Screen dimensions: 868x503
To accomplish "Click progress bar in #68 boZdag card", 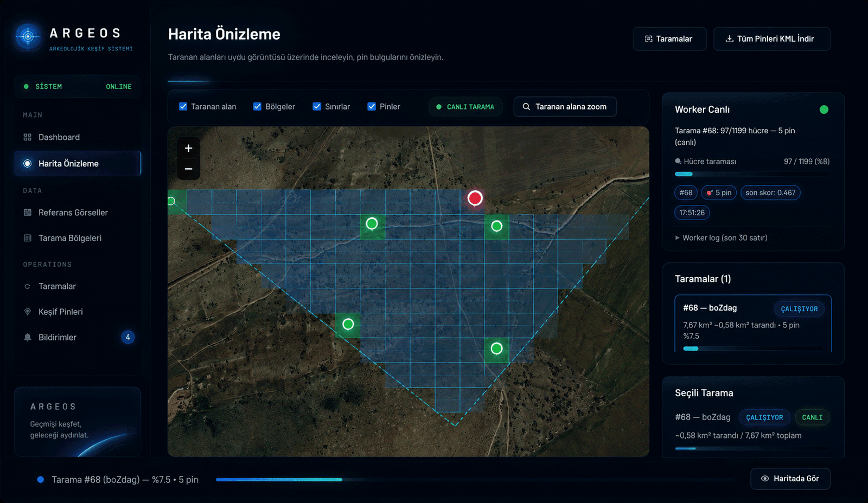I will tap(753, 349).
